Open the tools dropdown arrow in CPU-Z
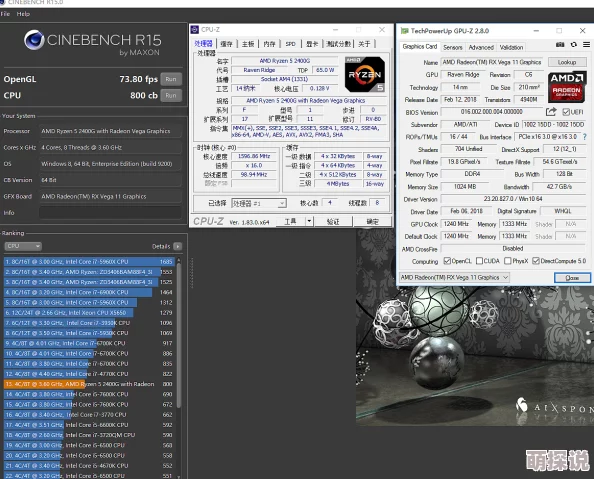 point(309,221)
